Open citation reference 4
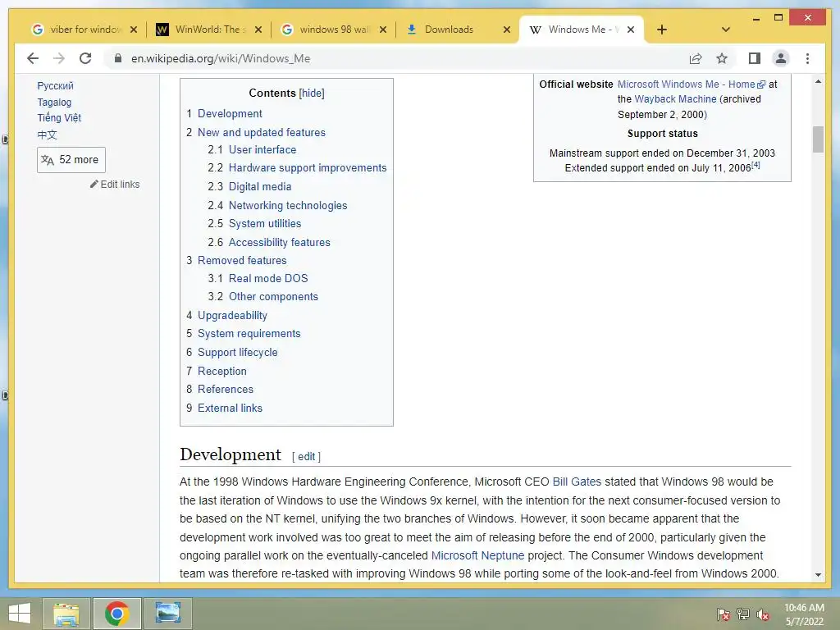The height and width of the screenshot is (630, 840). (756, 165)
